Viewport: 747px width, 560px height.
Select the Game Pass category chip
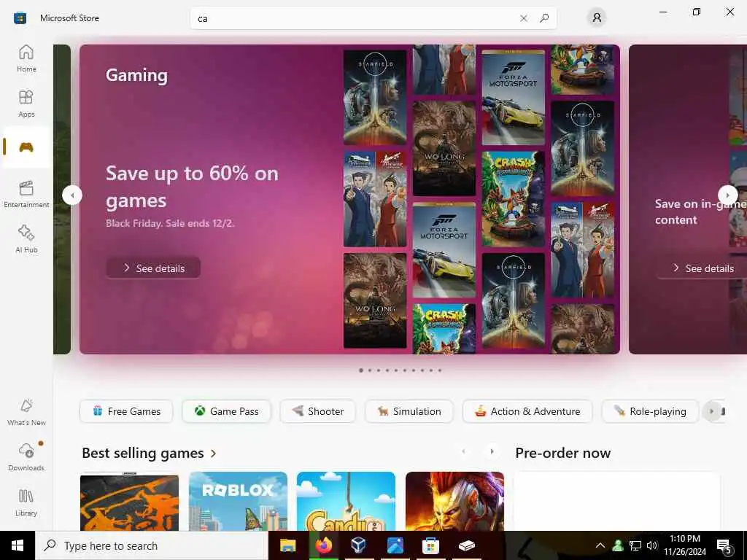pos(226,411)
